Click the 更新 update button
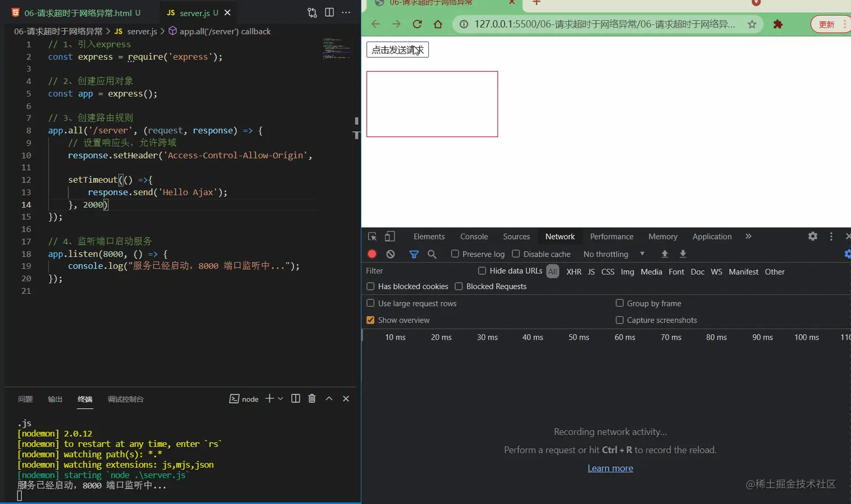This screenshot has width=851, height=504. pos(827,24)
